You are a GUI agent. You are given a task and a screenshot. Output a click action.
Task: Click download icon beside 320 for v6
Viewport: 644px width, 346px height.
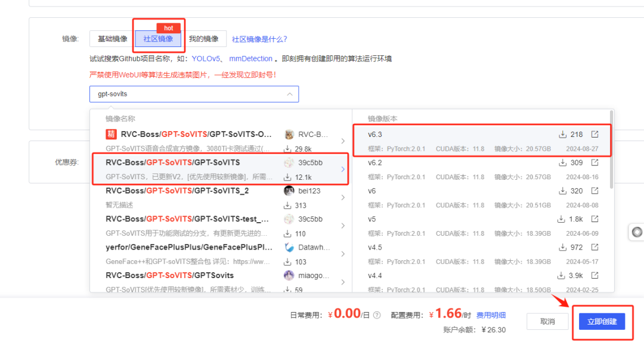click(563, 191)
